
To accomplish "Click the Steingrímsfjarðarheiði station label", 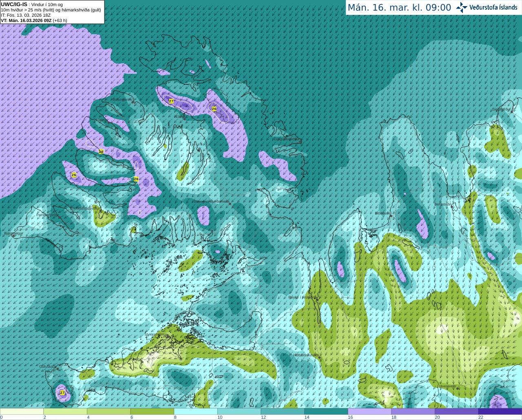I will tap(211, 201).
